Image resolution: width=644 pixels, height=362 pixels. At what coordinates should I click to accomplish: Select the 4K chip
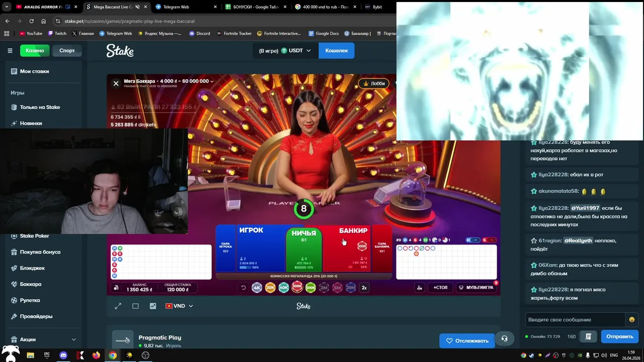click(257, 288)
